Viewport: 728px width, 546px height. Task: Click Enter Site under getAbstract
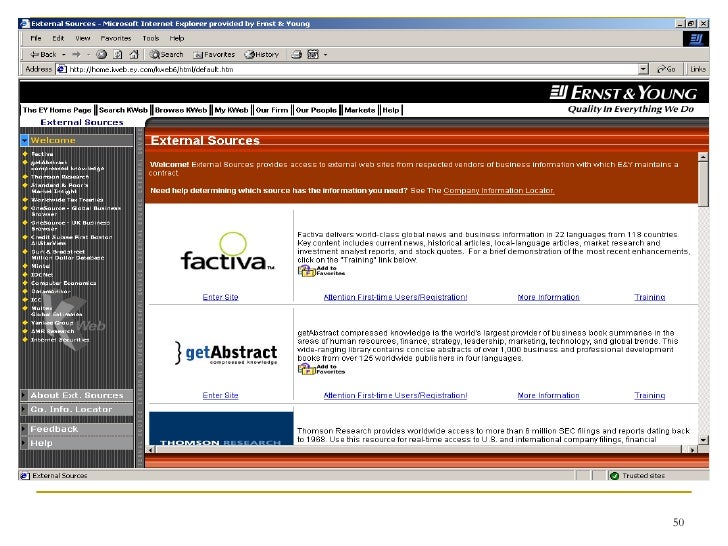[x=221, y=396]
